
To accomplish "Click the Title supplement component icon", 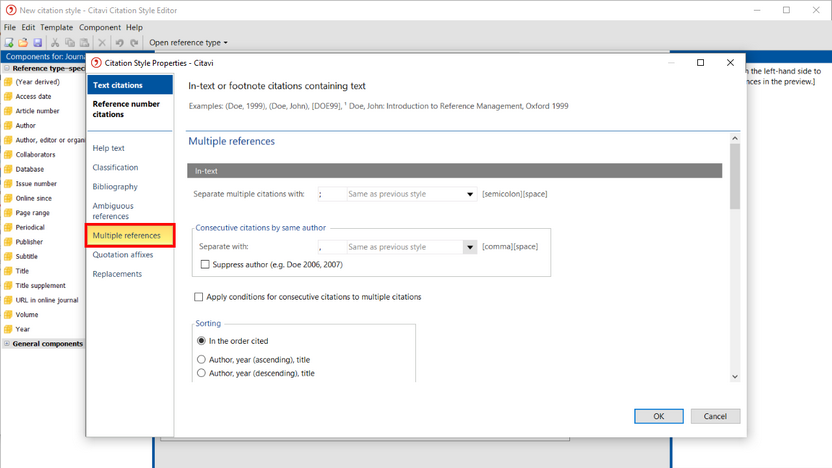I will click(x=8, y=285).
